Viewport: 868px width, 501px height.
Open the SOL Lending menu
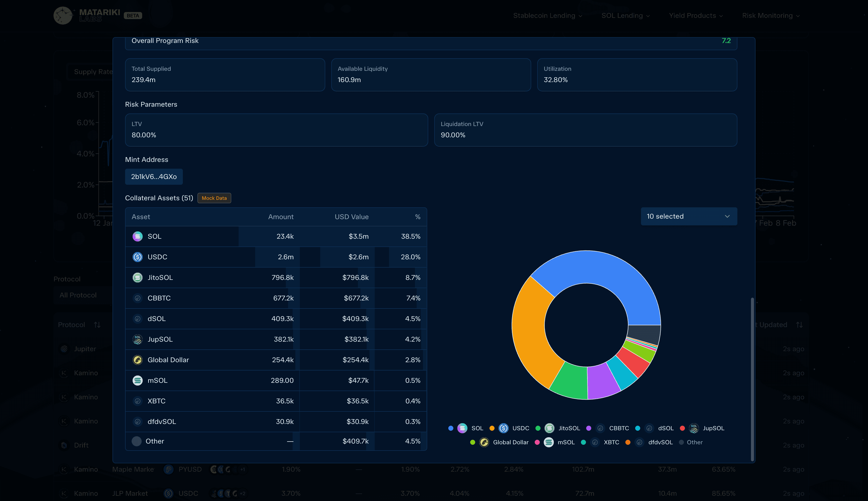(625, 16)
